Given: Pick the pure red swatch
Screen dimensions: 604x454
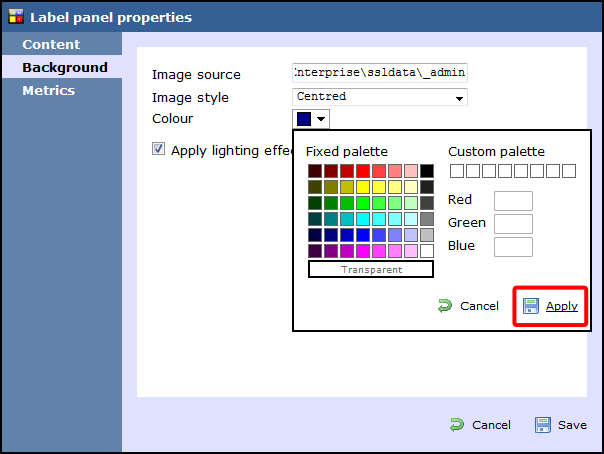Looking at the screenshot, I should coord(363,171).
